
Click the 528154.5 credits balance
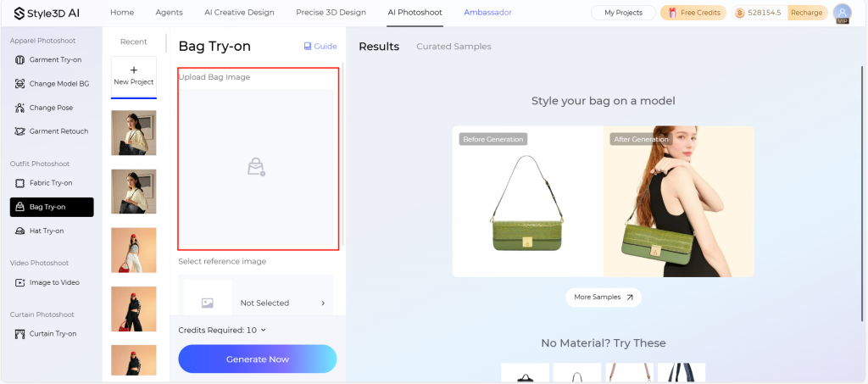pos(764,13)
